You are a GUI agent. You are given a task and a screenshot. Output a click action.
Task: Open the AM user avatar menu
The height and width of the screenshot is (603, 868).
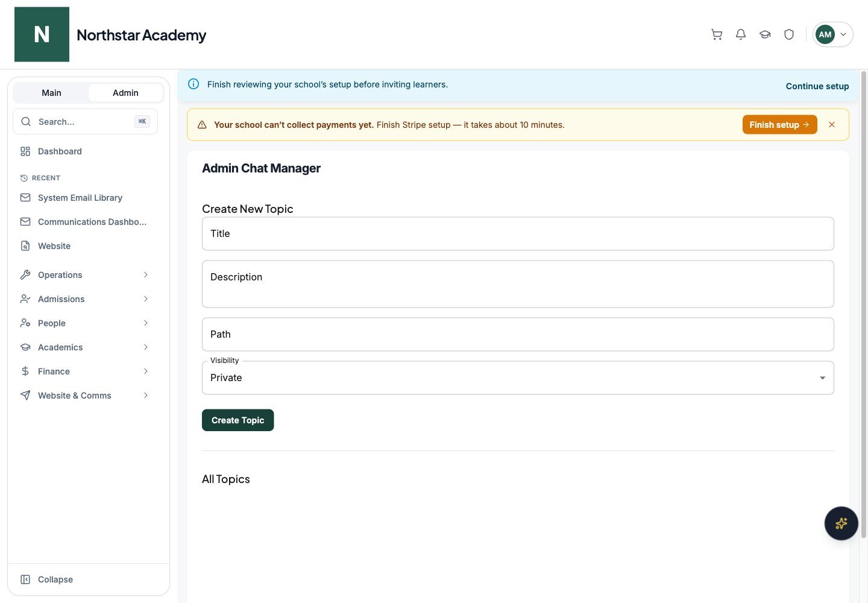(x=832, y=34)
